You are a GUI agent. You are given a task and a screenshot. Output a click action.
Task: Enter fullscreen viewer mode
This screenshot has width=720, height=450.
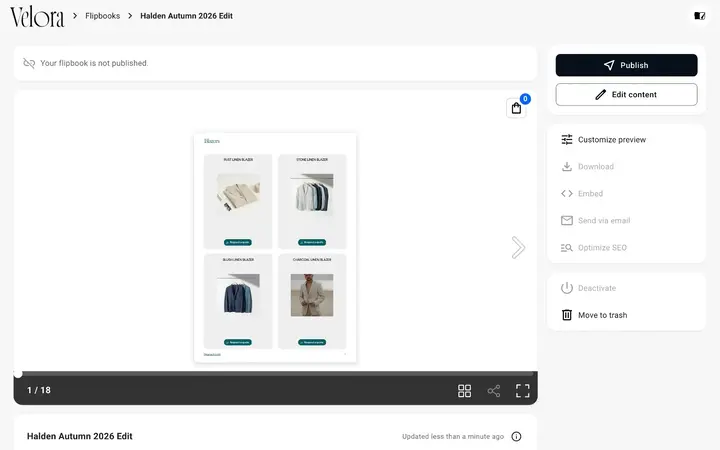[523, 391]
